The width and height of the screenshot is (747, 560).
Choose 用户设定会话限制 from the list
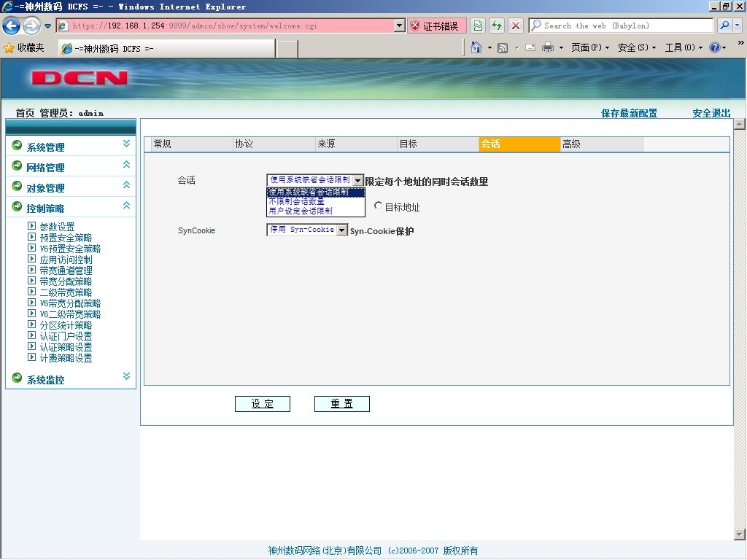coord(315,211)
